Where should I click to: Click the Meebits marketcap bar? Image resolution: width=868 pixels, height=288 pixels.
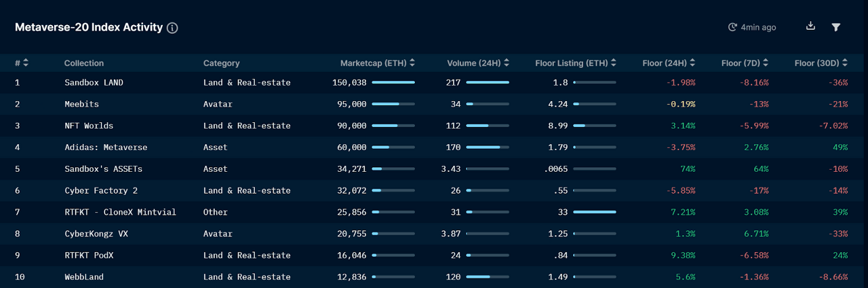[393, 104]
